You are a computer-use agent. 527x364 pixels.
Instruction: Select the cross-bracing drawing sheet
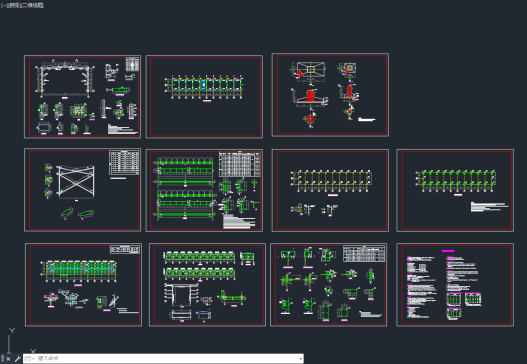point(82,190)
